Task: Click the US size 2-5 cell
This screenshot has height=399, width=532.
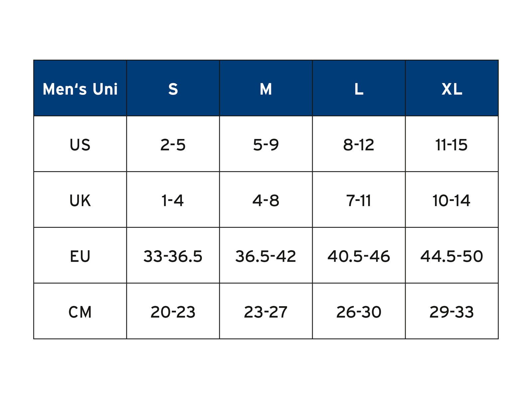Action: [x=173, y=145]
